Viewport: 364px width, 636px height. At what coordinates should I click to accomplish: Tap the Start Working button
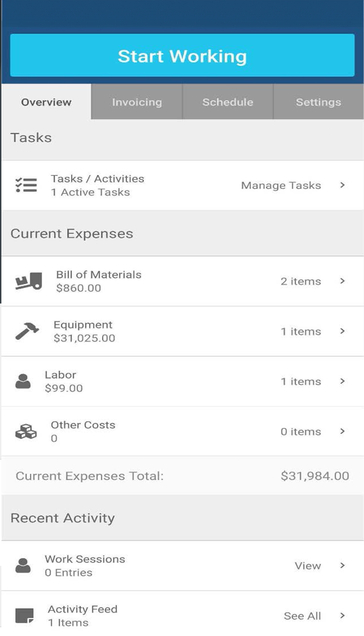[182, 55]
